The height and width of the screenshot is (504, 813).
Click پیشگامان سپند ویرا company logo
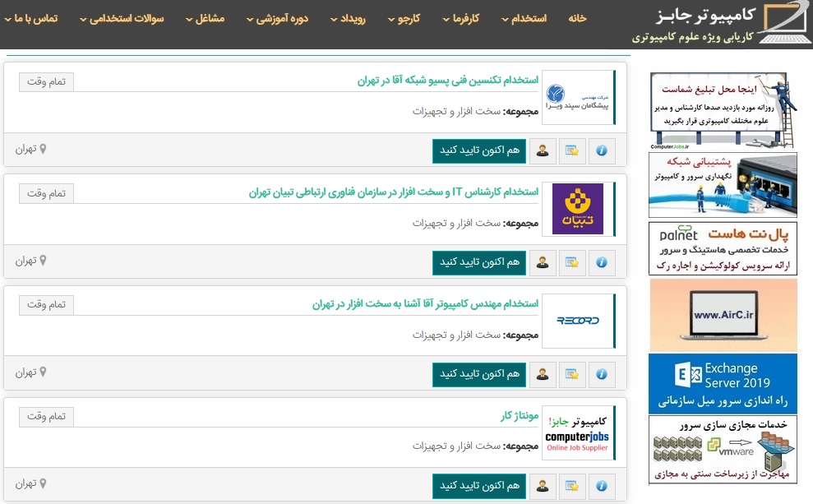click(x=578, y=98)
